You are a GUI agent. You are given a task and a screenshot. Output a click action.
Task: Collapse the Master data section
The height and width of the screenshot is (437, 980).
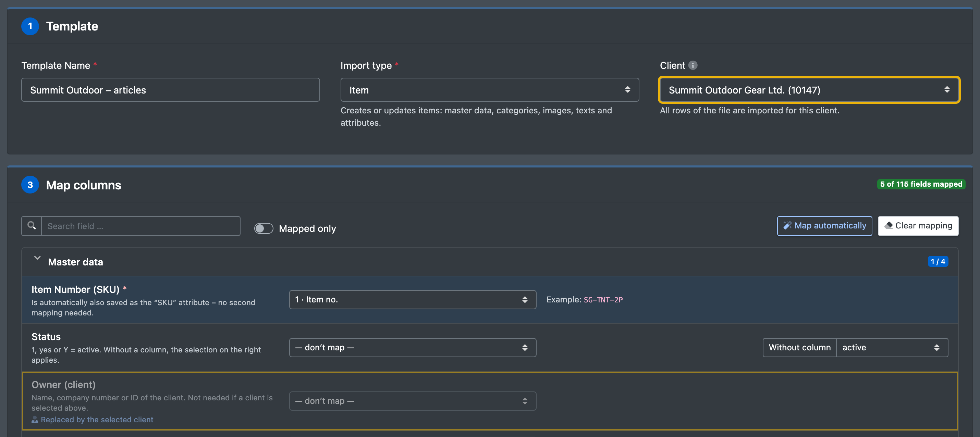(x=37, y=258)
